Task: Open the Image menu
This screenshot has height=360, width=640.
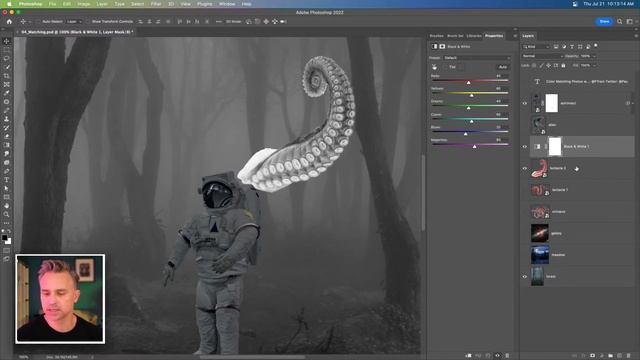Action: (x=84, y=4)
